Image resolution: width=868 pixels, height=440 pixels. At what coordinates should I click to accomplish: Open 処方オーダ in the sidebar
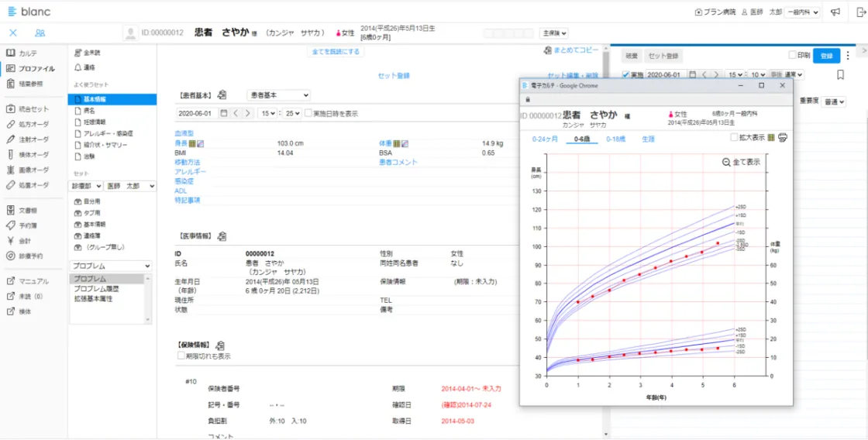pos(28,124)
